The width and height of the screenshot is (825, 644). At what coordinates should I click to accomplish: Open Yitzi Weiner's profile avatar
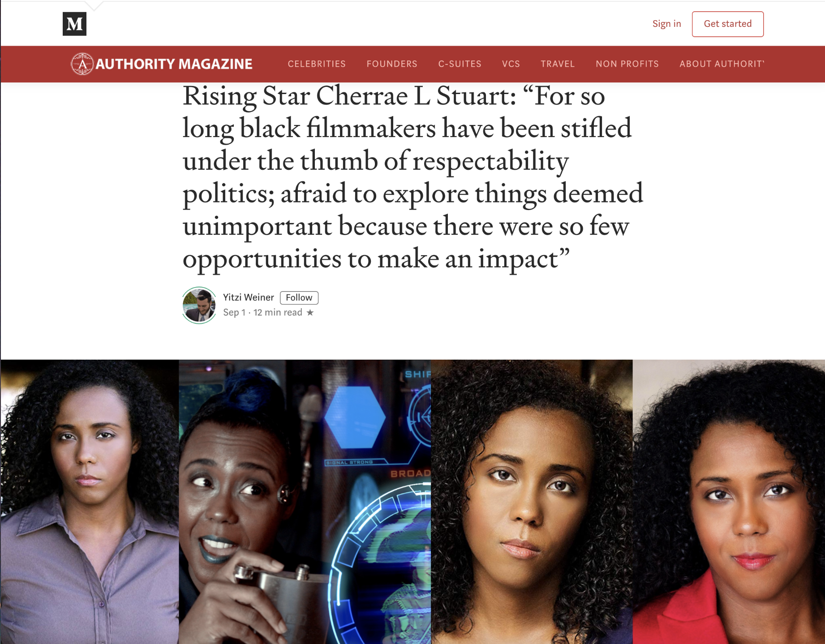199,305
